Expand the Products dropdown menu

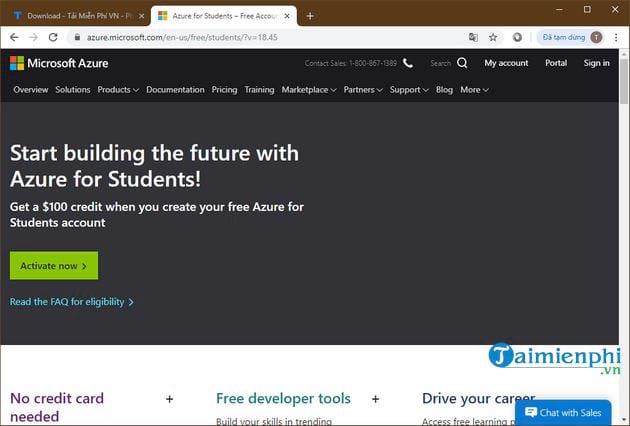point(118,90)
